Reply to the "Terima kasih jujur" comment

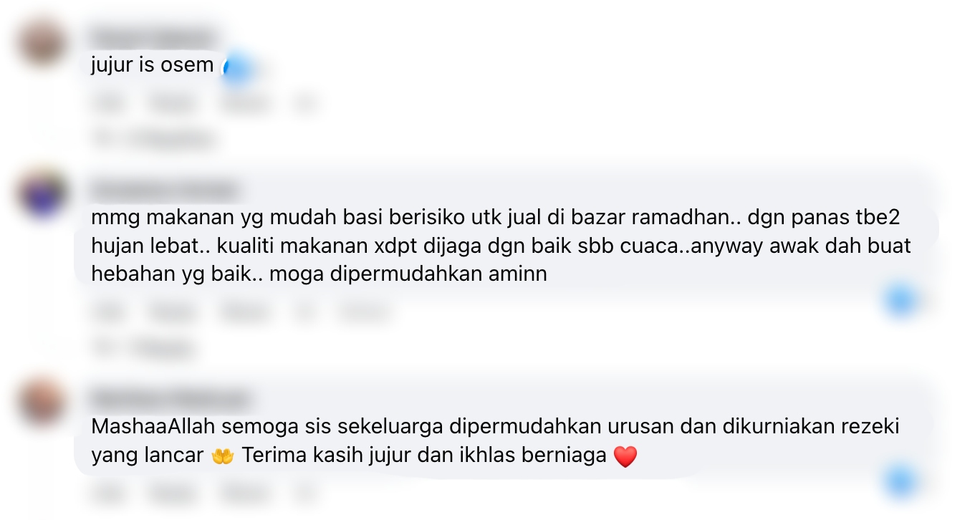(174, 493)
